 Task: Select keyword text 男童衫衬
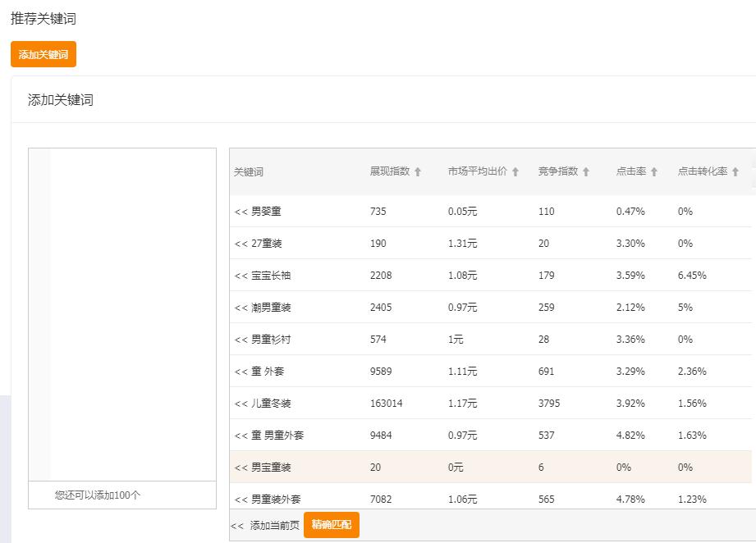coord(271,340)
